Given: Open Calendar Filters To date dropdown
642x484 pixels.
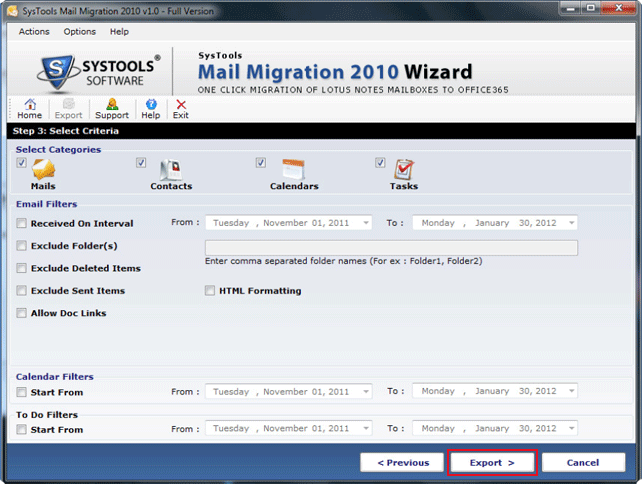Looking at the screenshot, I should point(572,391).
